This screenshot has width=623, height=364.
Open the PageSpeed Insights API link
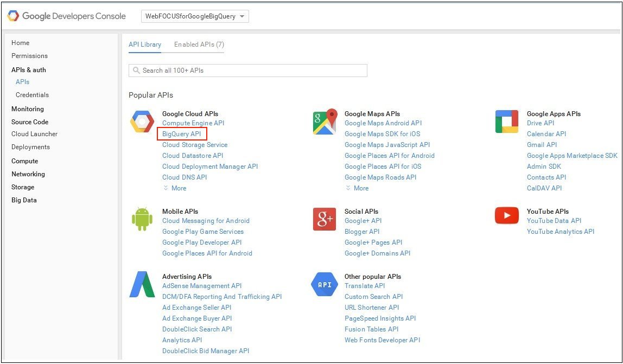tap(380, 318)
